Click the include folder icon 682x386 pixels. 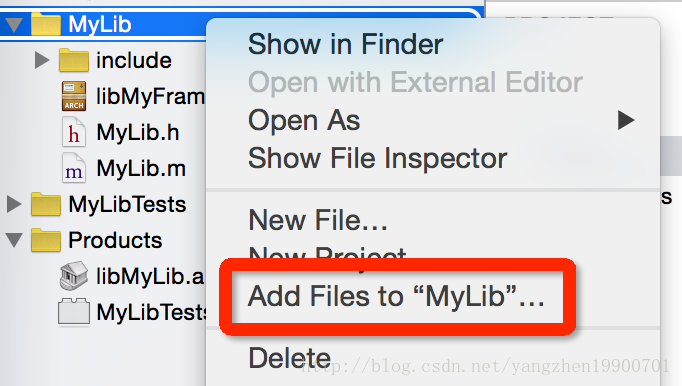click(74, 60)
